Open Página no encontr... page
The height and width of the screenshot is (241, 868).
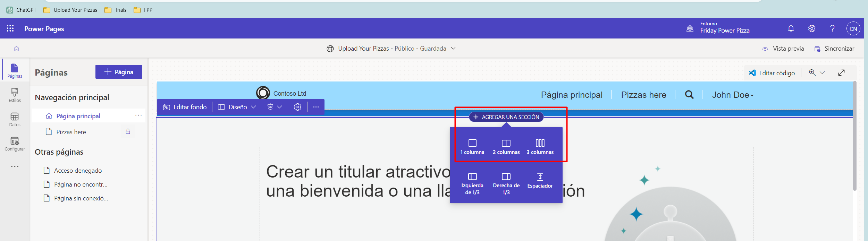click(81, 184)
